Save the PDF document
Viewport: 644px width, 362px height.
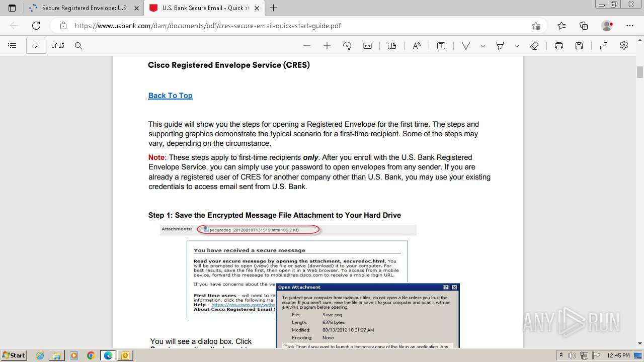pos(579,46)
